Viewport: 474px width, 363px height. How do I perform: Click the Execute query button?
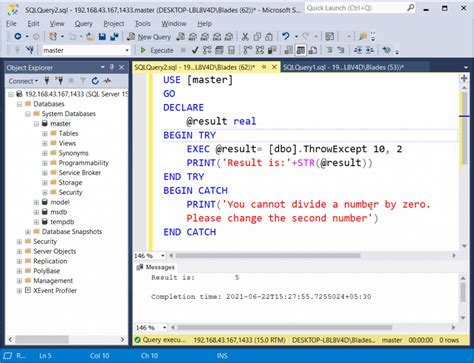click(x=157, y=50)
